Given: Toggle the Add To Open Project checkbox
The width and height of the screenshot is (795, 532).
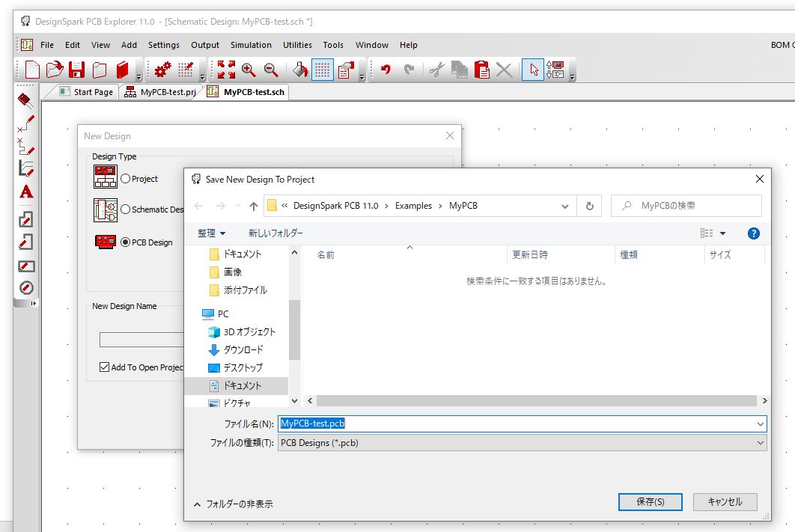Looking at the screenshot, I should pyautogui.click(x=105, y=367).
